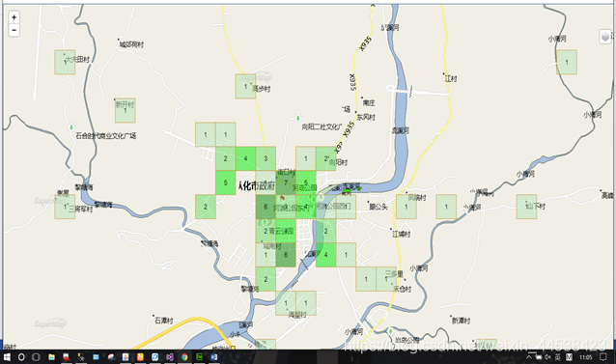Click the 石潭村 place label
Screen dimensions: 616x364
click(x=164, y=321)
